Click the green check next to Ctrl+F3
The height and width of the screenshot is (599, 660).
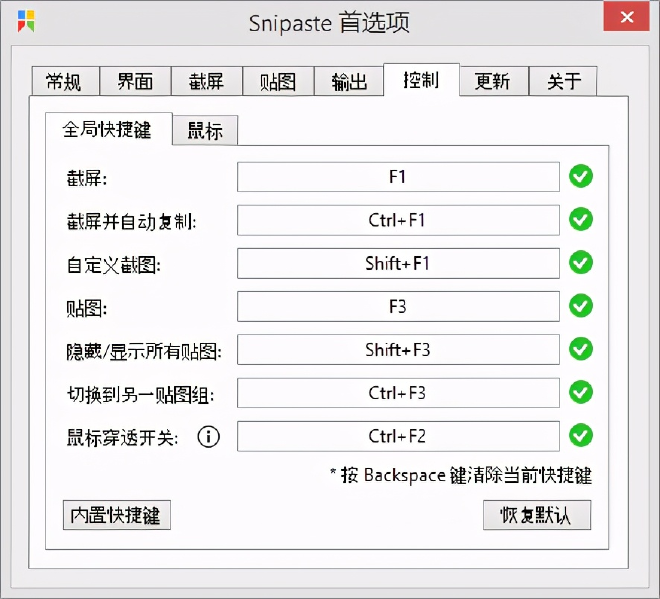click(581, 392)
